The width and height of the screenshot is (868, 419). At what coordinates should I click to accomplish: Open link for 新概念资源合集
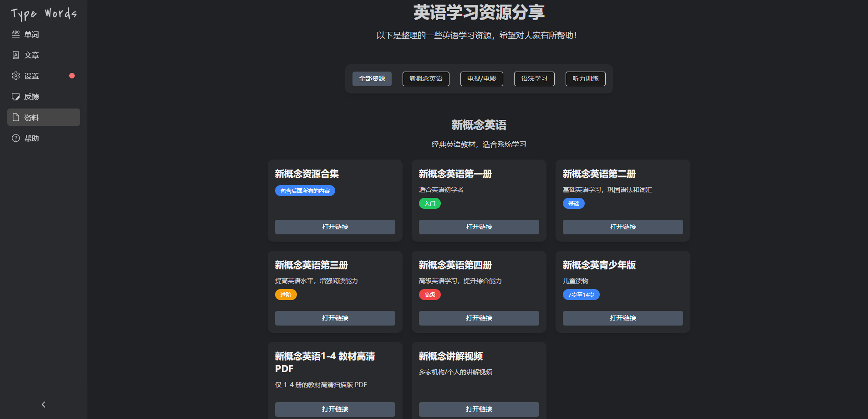(x=335, y=227)
